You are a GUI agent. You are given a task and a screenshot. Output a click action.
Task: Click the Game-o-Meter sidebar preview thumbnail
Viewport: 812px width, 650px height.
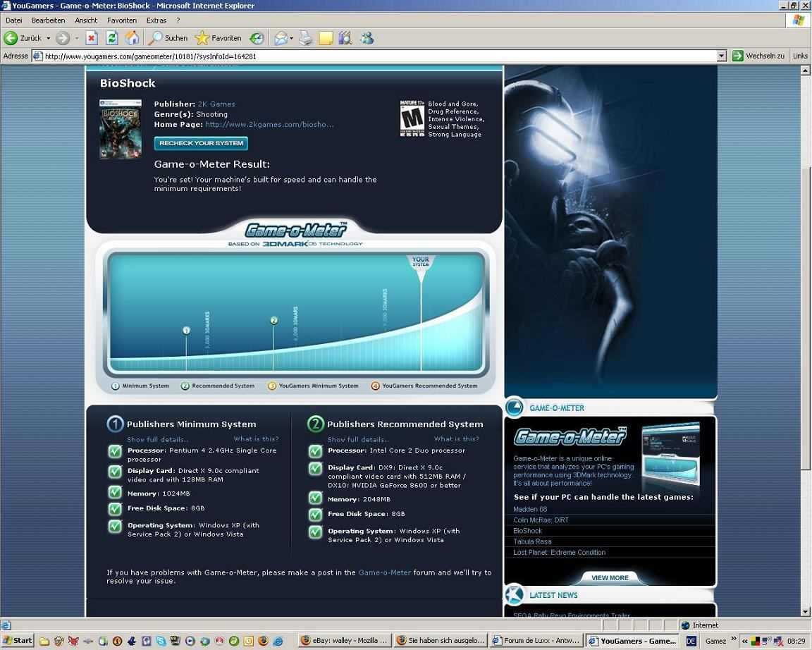coord(671,454)
